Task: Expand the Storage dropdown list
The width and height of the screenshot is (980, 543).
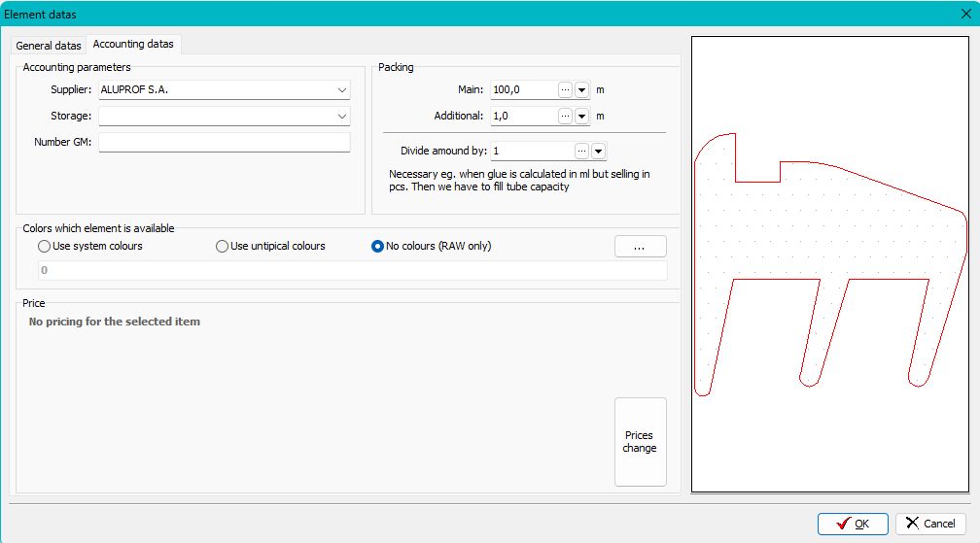Action: [342, 117]
